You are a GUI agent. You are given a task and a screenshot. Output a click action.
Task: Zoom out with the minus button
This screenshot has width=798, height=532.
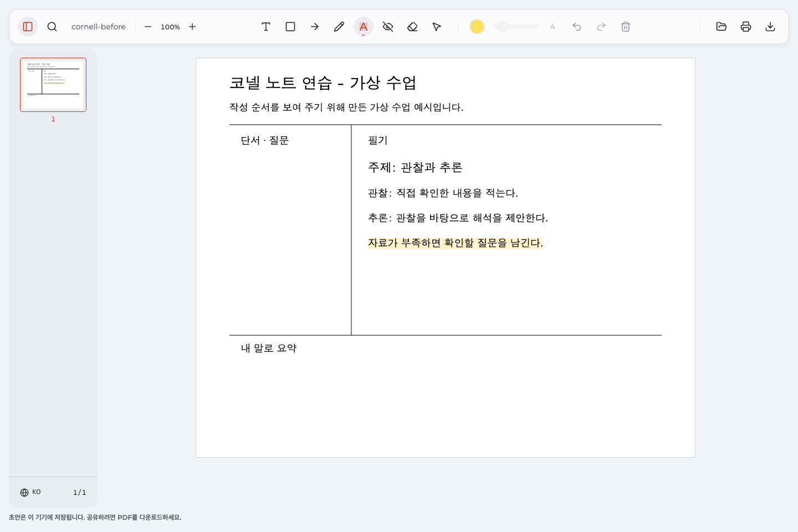click(x=148, y=27)
